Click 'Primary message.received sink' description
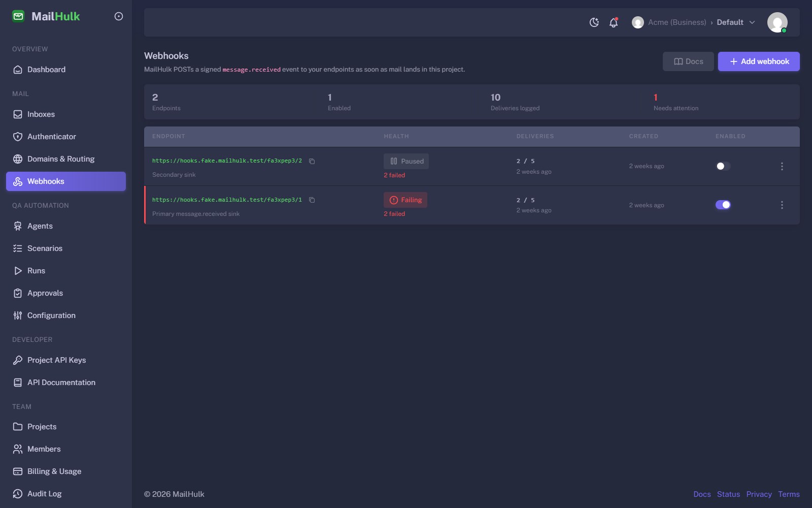The width and height of the screenshot is (812, 508). point(196,214)
